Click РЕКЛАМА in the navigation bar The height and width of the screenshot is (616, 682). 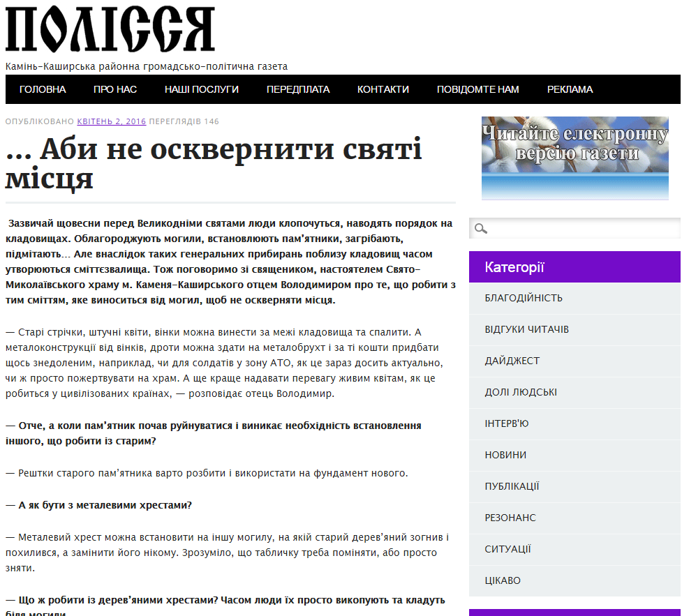pos(570,89)
